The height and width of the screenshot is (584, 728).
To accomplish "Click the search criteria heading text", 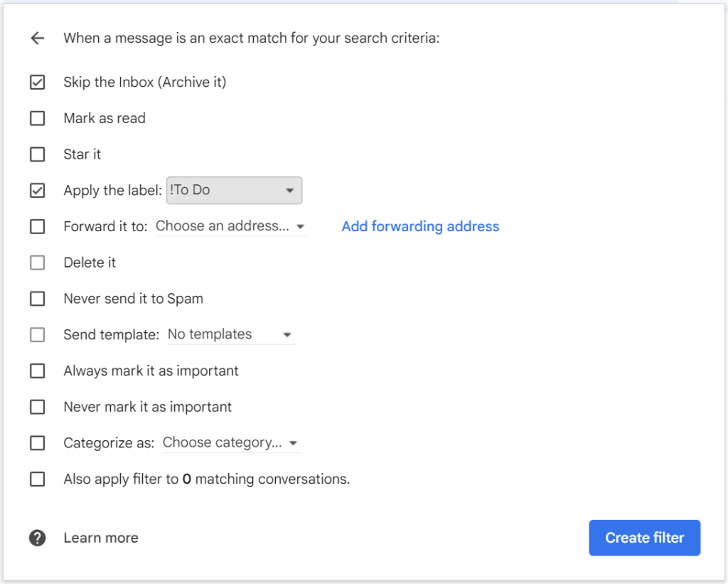I will [251, 38].
